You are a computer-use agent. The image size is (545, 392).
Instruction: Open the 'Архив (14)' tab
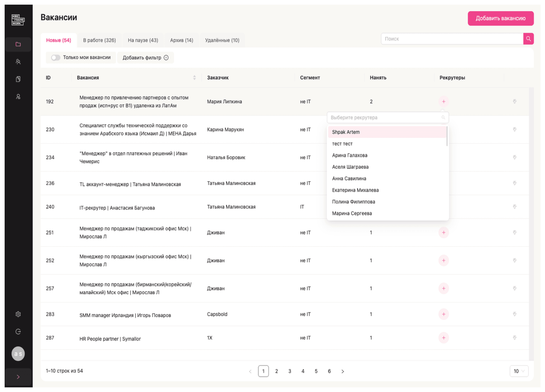point(181,40)
